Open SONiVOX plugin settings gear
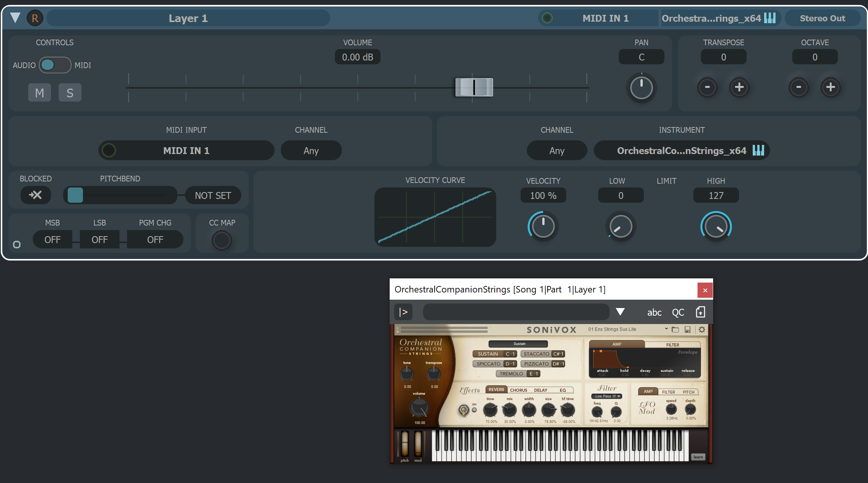The image size is (868, 483). point(702,330)
